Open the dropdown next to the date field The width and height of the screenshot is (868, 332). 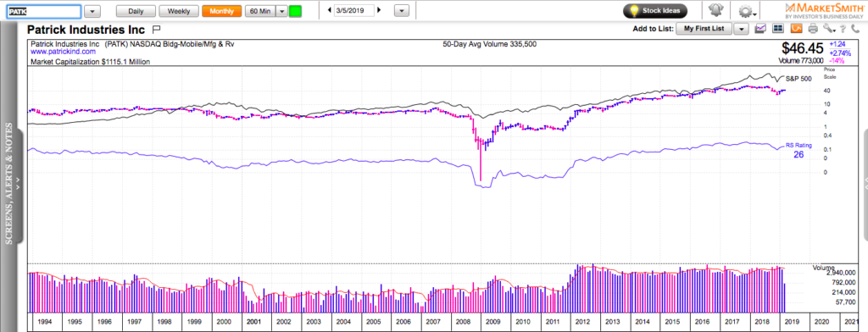click(402, 11)
